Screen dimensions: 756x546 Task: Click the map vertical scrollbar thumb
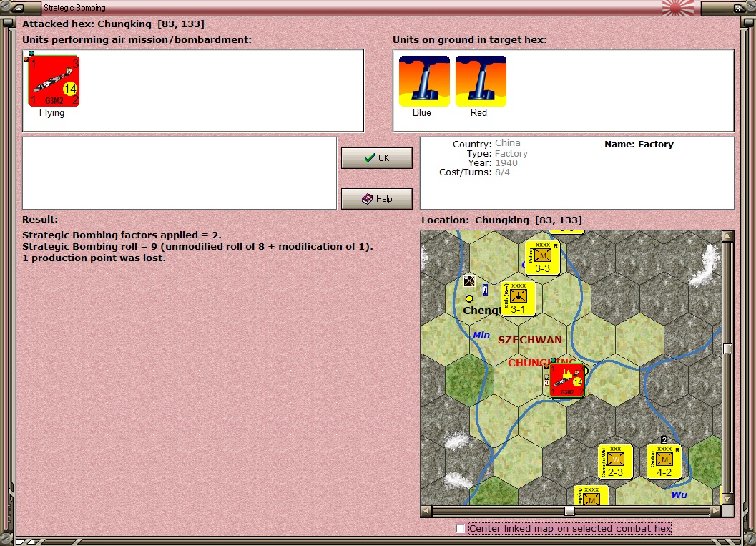click(727, 348)
